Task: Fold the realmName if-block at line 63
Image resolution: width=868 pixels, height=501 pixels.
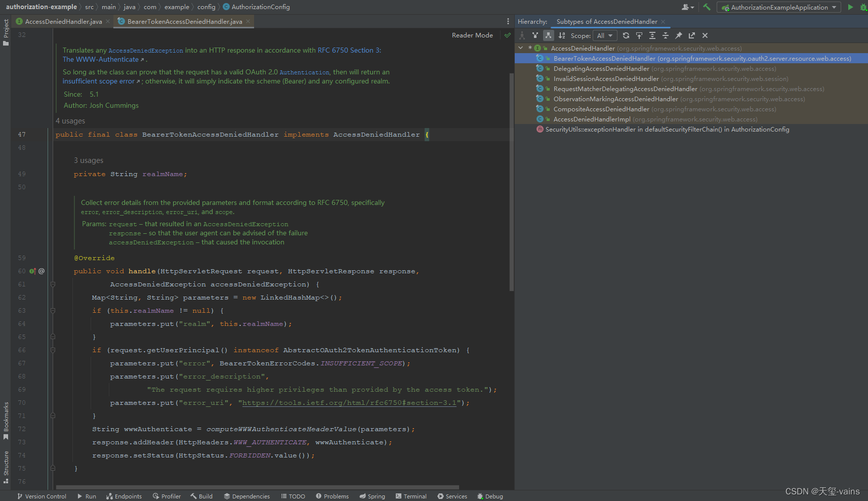Action: pos(53,311)
